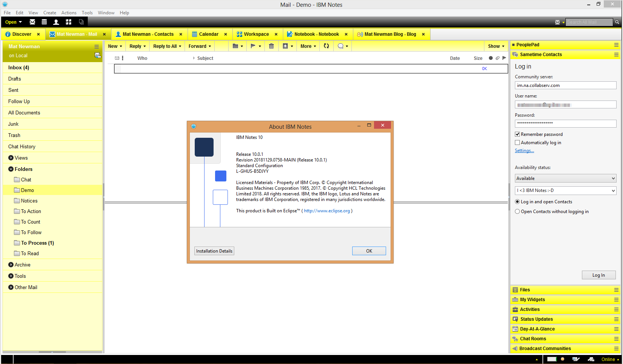Sort by attachment paperclip column icon
The height and width of the screenshot is (364, 623).
(498, 58)
